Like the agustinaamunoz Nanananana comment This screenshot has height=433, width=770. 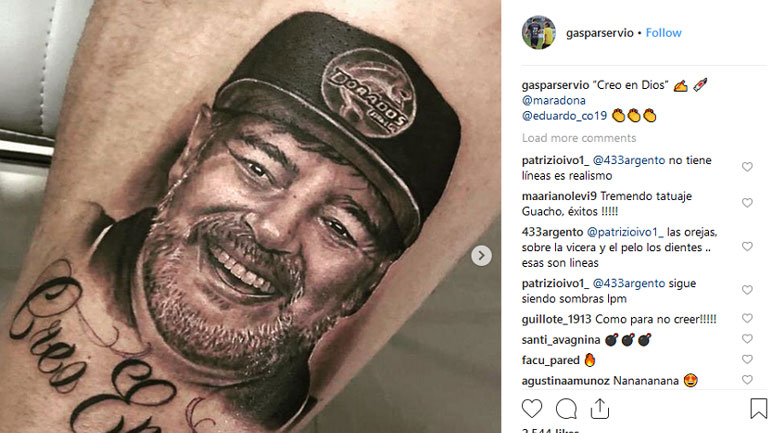[x=747, y=379]
